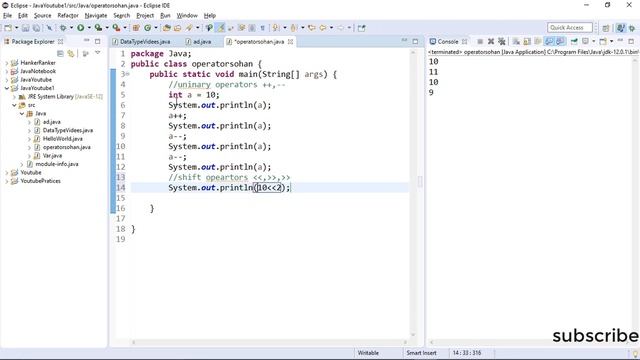Click the Open Perspective icon near Quick Access
The width and height of the screenshot is (640, 360).
[x=606, y=28]
